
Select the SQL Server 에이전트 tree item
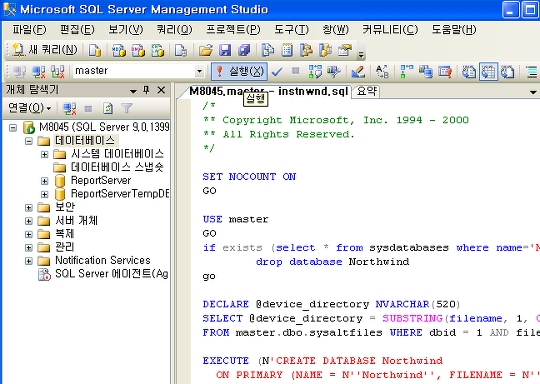[x=112, y=274]
